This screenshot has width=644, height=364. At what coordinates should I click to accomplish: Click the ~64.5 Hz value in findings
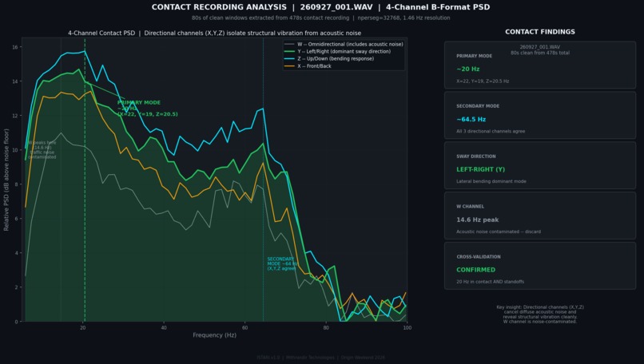[x=471, y=119]
